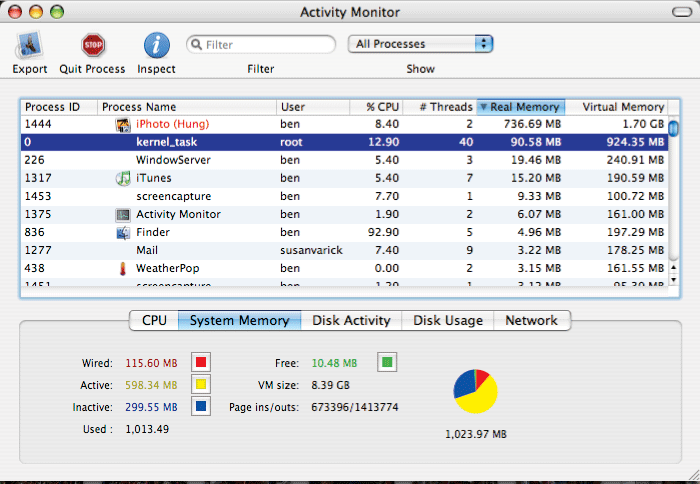This screenshot has height=484, width=700.
Task: Click the root user cell for kernel_task
Action: point(291,142)
